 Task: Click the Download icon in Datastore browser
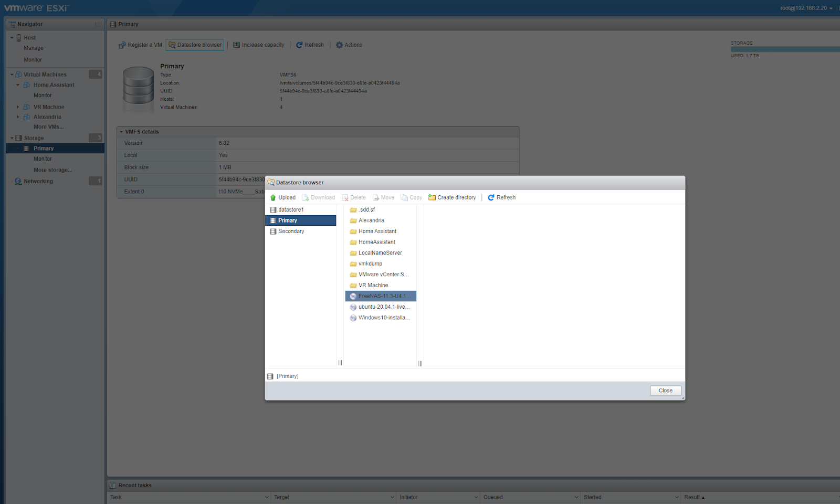(x=306, y=198)
